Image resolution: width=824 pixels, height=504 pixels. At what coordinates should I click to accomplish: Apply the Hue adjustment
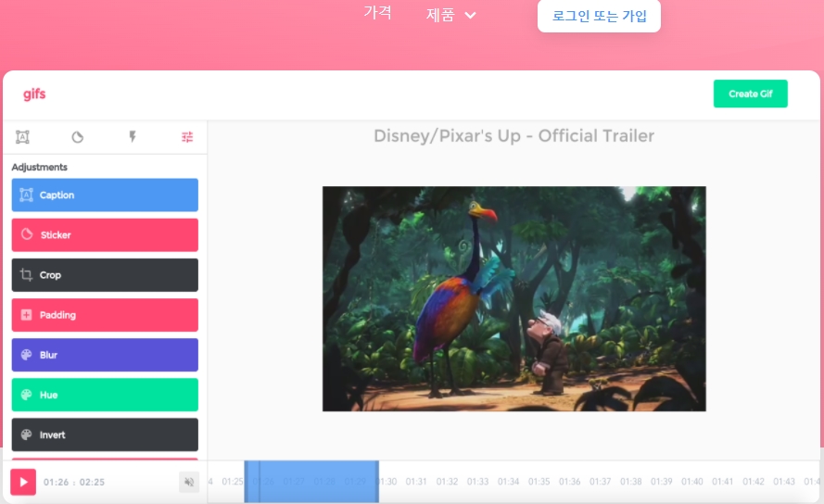pos(105,395)
